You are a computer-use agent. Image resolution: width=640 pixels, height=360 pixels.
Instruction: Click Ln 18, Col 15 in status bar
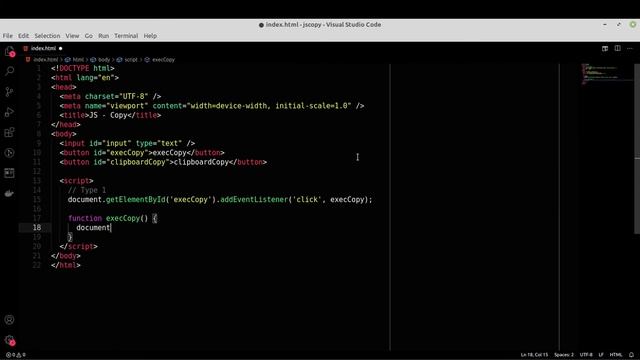point(534,355)
